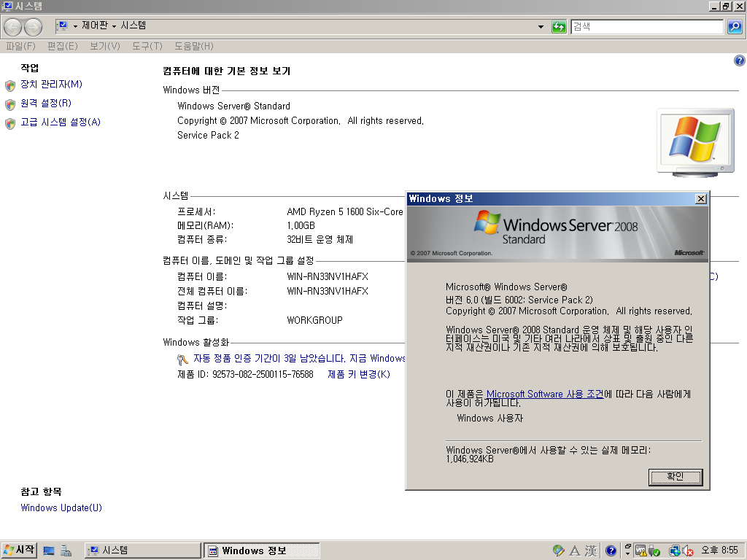Expand the arrow between 제어판 and 시스템
The width and height of the screenshot is (747, 560).
[114, 26]
